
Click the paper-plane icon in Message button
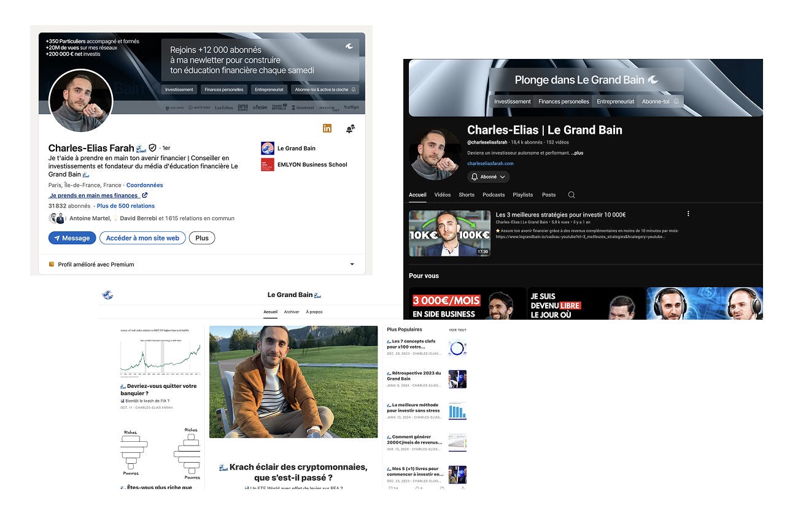click(57, 238)
